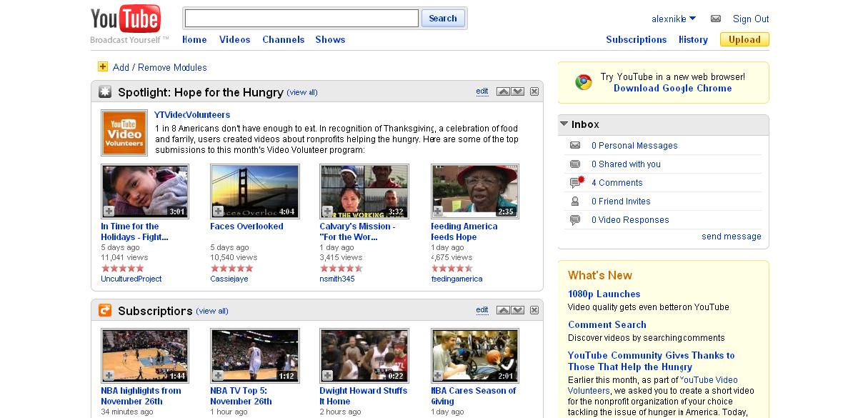Open the Home tab

(194, 39)
